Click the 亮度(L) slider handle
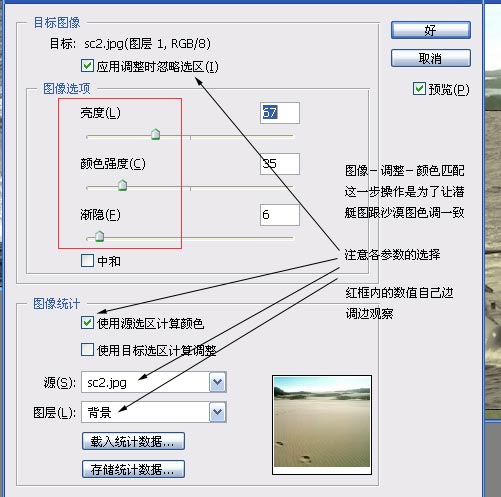Image resolution: width=501 pixels, height=497 pixels. [x=155, y=134]
